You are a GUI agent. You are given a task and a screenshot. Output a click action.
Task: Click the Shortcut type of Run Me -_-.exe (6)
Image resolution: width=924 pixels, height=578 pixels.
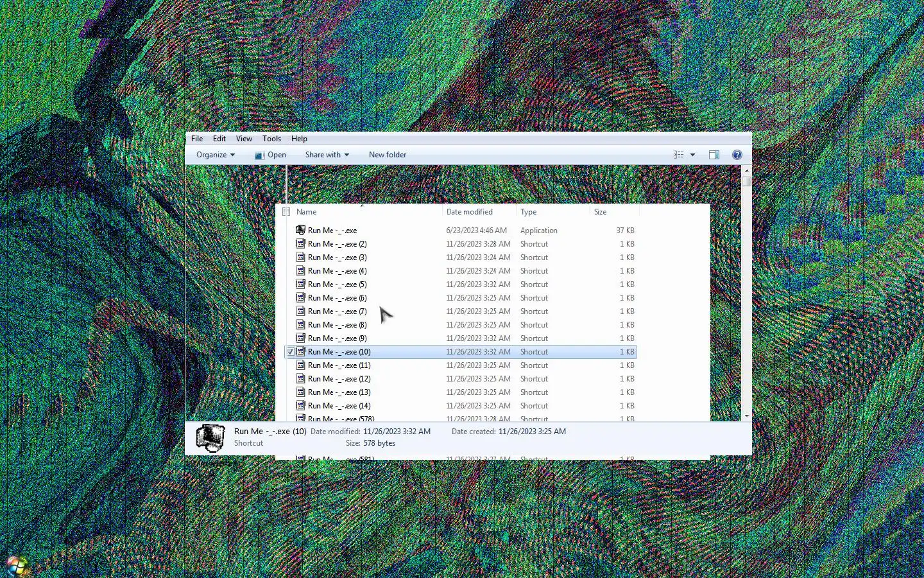point(534,298)
